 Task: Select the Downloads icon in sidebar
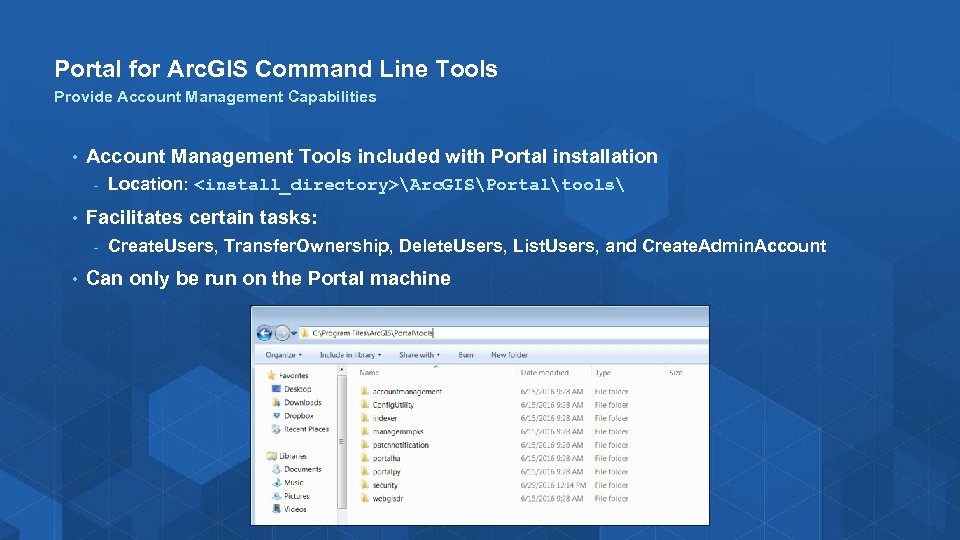(x=276, y=402)
